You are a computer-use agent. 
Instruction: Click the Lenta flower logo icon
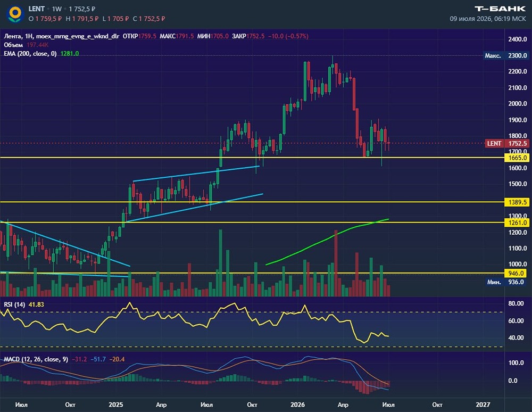coord(15,14)
